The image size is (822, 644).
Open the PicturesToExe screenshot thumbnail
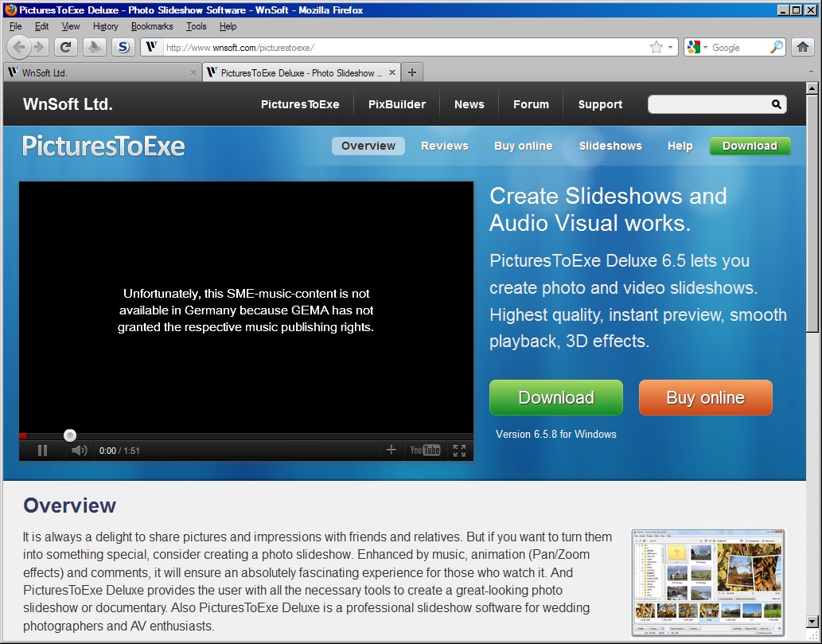pyautogui.click(x=708, y=583)
